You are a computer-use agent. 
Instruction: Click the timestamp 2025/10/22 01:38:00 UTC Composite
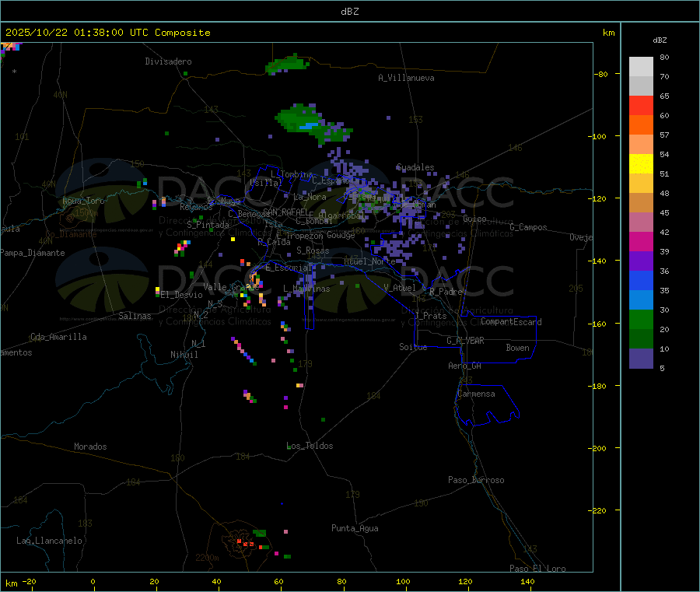pos(107,33)
